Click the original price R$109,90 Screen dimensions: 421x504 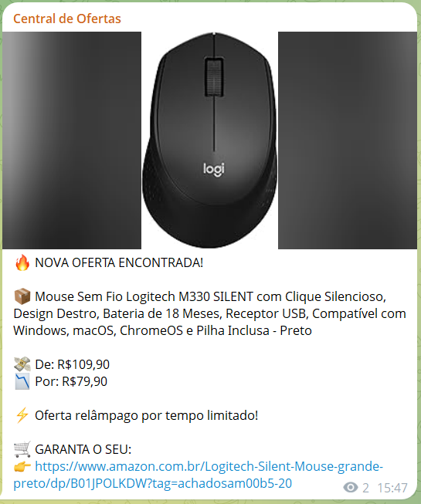[83, 364]
